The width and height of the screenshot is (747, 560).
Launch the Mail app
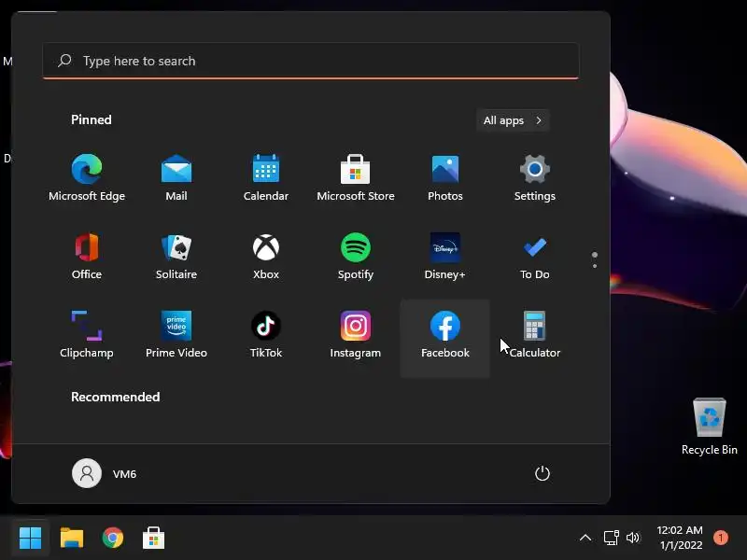pyautogui.click(x=176, y=178)
